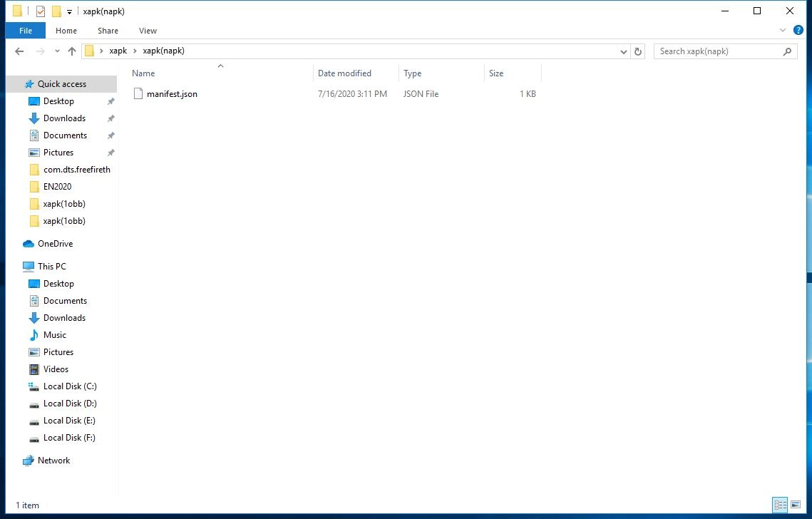Click the Help question mark button
Screen dimensions: 812x519
798,30
